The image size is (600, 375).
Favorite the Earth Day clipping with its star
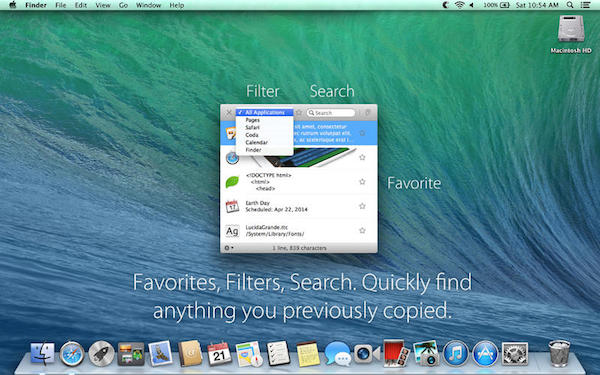362,206
